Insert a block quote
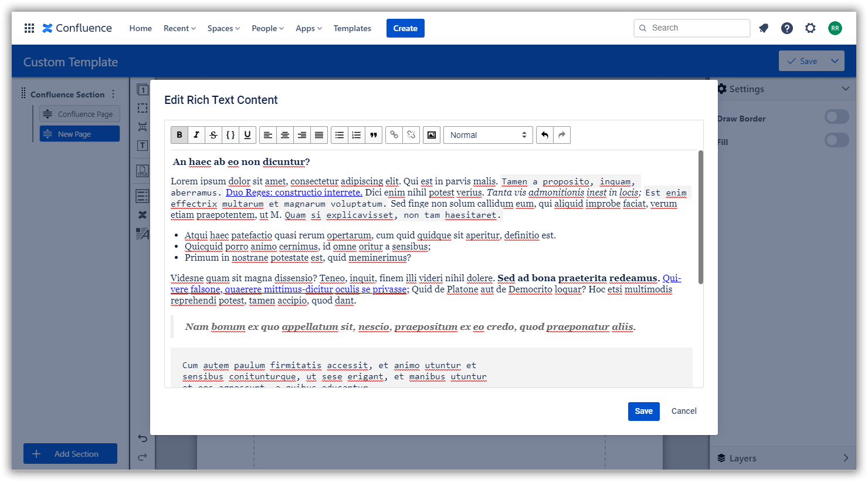The image size is (868, 482). click(374, 135)
